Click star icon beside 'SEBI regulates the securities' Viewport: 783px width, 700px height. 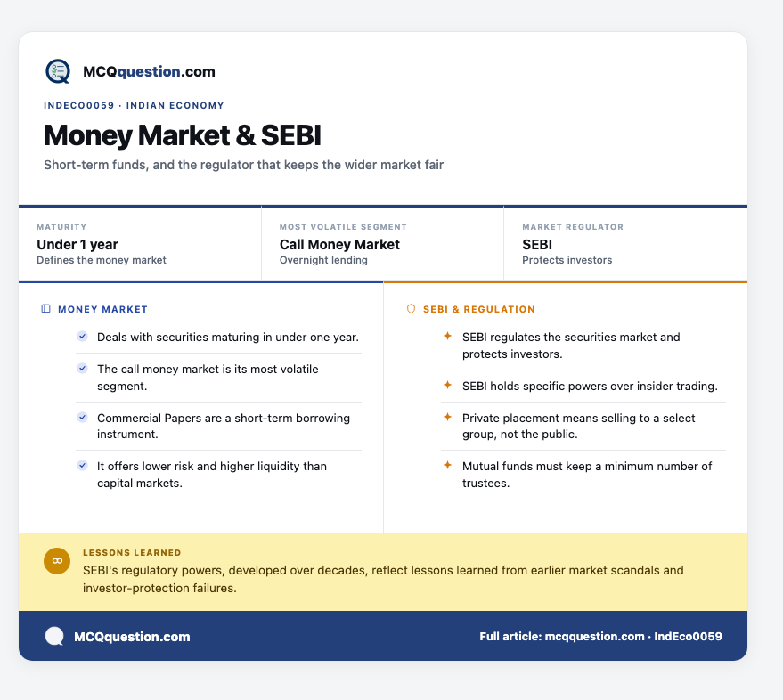(447, 336)
